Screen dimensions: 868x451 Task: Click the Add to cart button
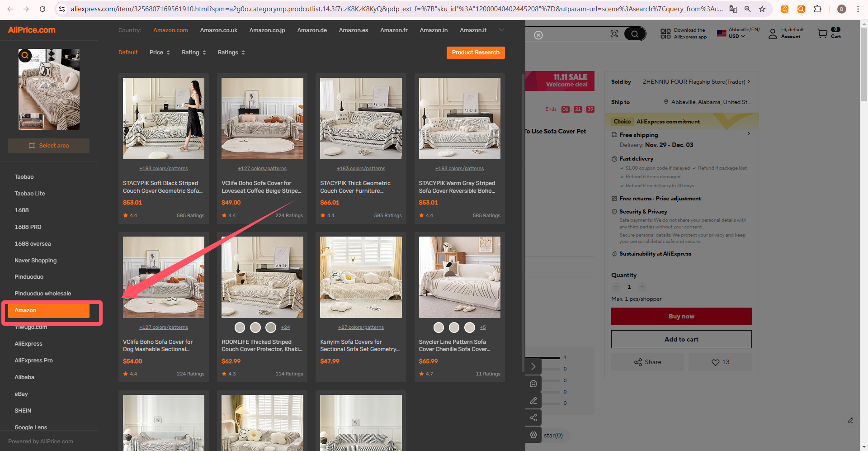(681, 339)
